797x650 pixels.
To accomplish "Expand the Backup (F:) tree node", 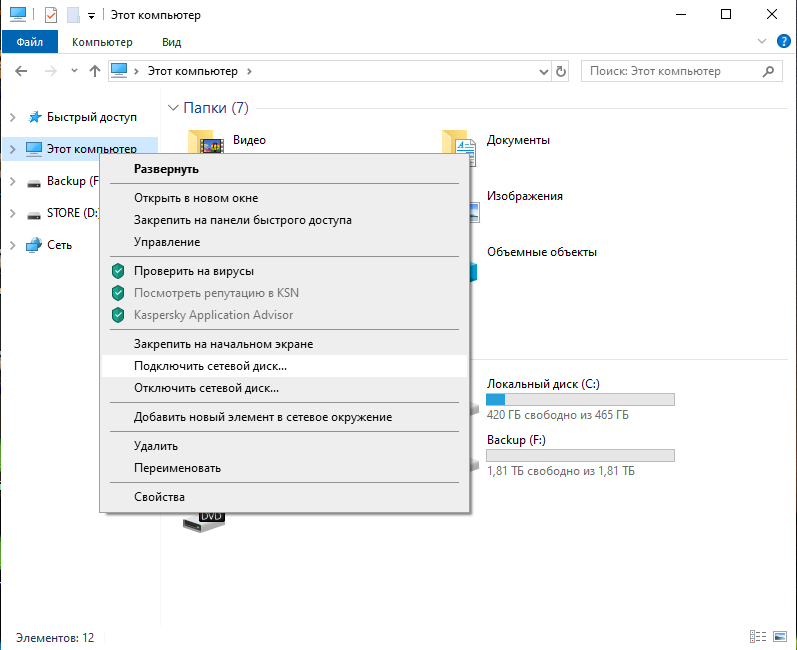I will 13,181.
